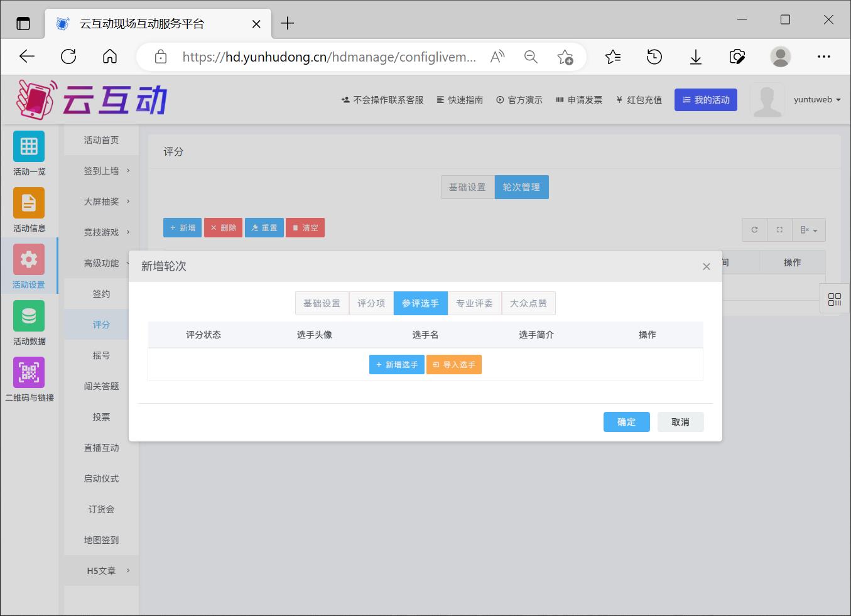Open the 活动一览 grid icon
The image size is (851, 616).
coord(29,146)
